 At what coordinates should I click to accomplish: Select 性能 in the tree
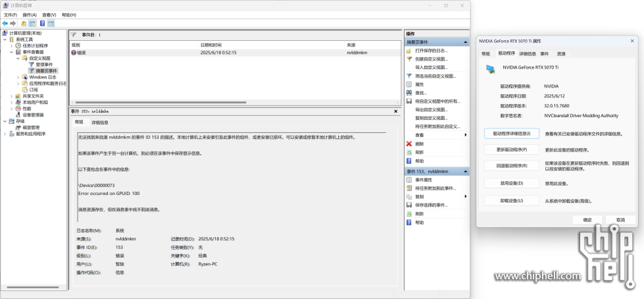click(x=26, y=109)
